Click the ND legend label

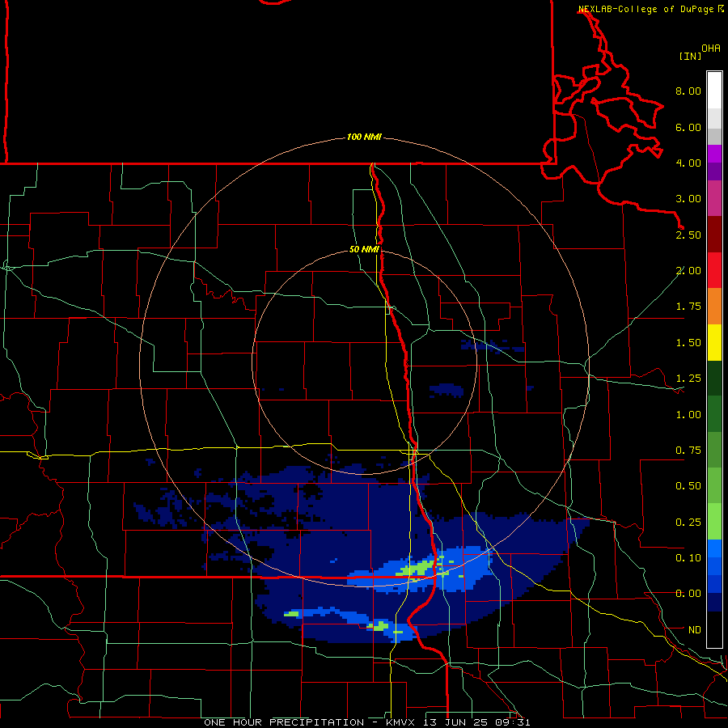tap(695, 630)
